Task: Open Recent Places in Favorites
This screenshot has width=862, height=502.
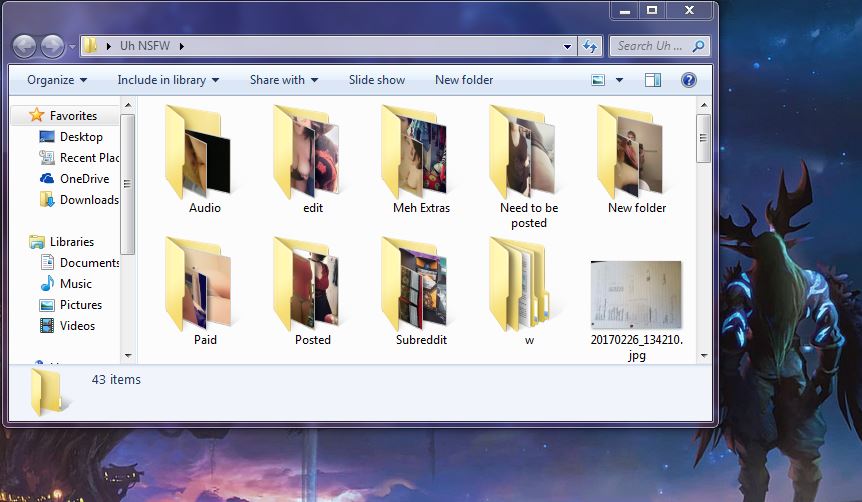Action: point(79,158)
